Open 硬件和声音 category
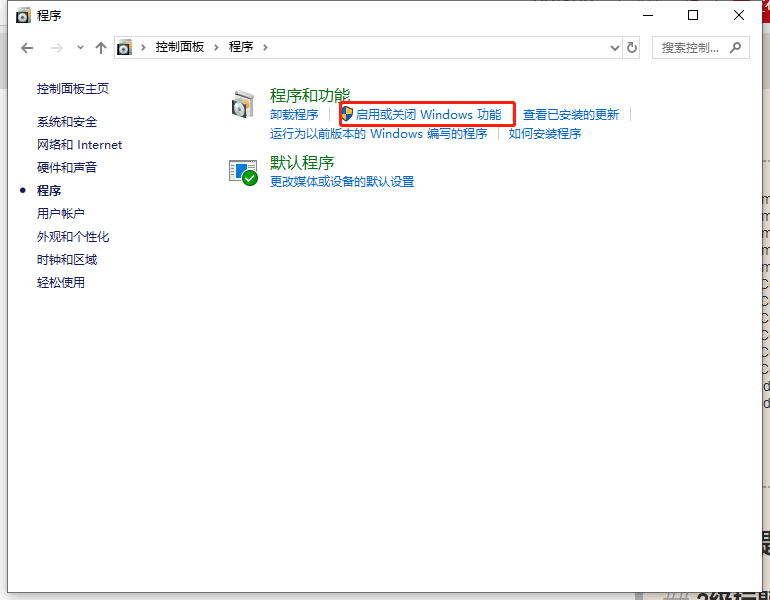This screenshot has height=600, width=770. pyautogui.click(x=67, y=167)
